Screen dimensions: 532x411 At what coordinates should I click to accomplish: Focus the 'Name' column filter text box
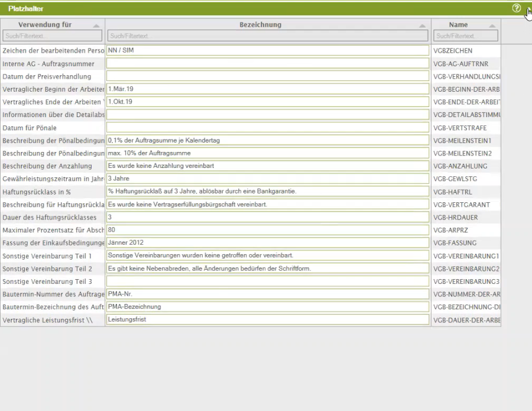[x=465, y=36]
